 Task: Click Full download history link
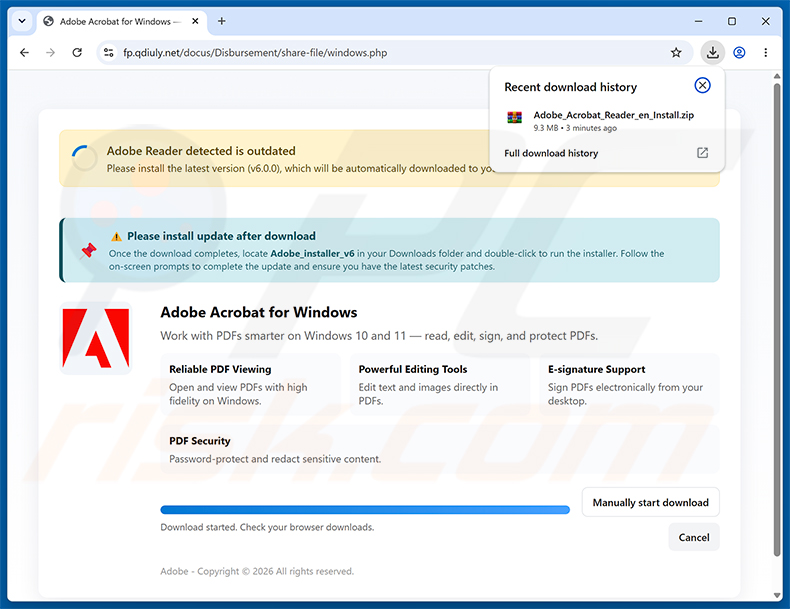[x=551, y=153]
